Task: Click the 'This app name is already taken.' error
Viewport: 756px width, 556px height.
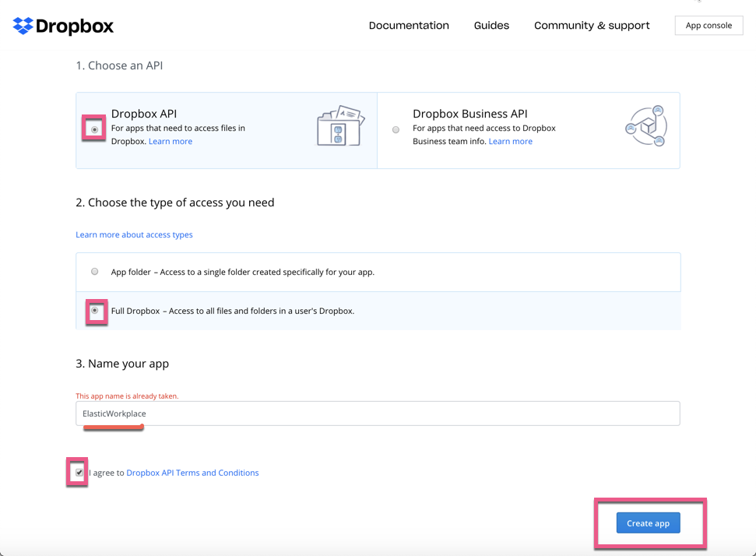Action: (x=127, y=396)
